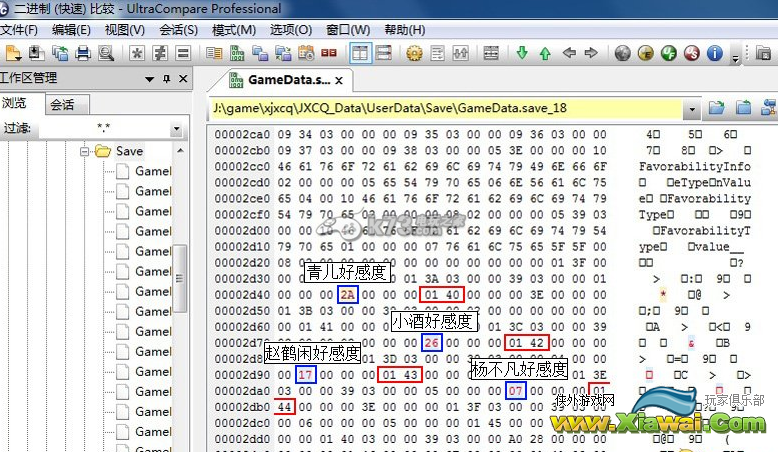Click the filter *.* input field
Screen dimensions: 778x452
(x=104, y=129)
